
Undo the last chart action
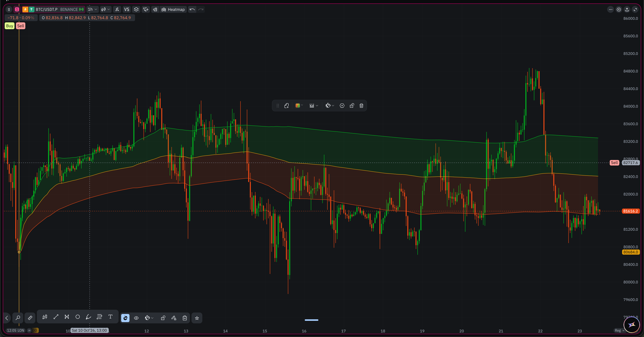point(192,10)
